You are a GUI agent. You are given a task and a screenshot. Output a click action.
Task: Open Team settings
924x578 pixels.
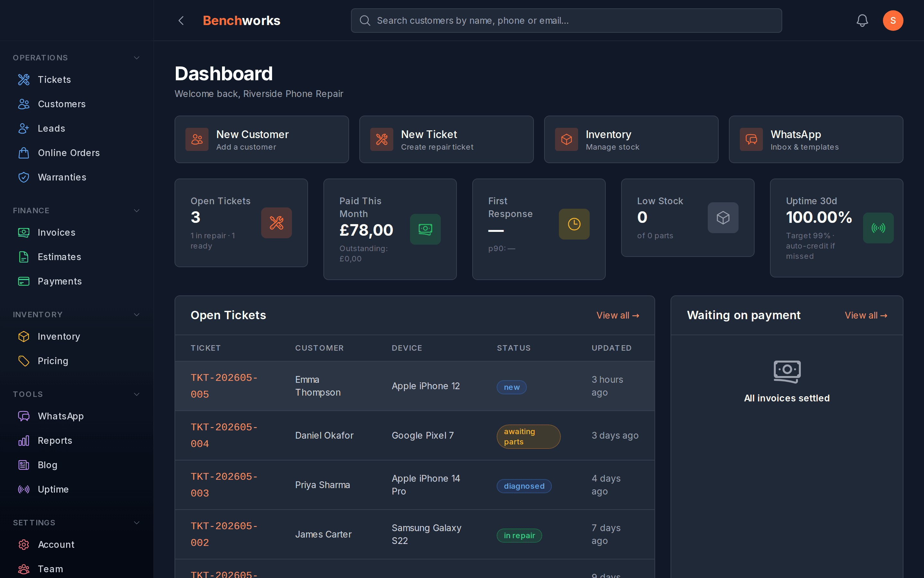click(76, 569)
